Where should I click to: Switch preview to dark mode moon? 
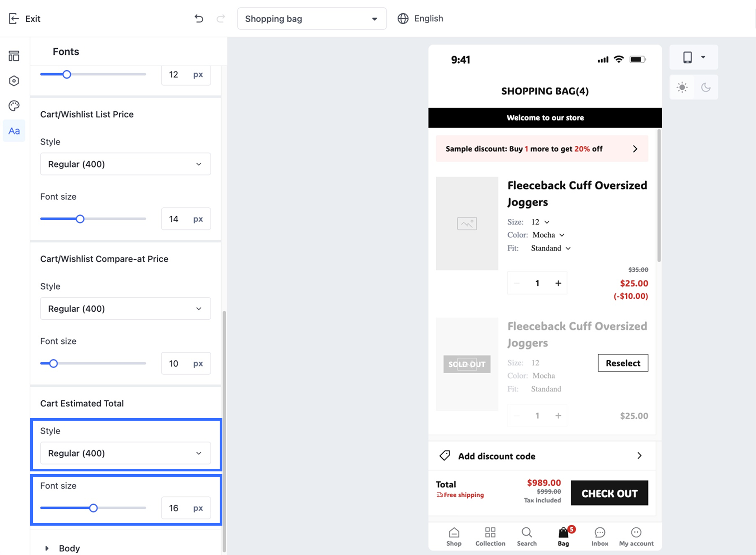(706, 87)
